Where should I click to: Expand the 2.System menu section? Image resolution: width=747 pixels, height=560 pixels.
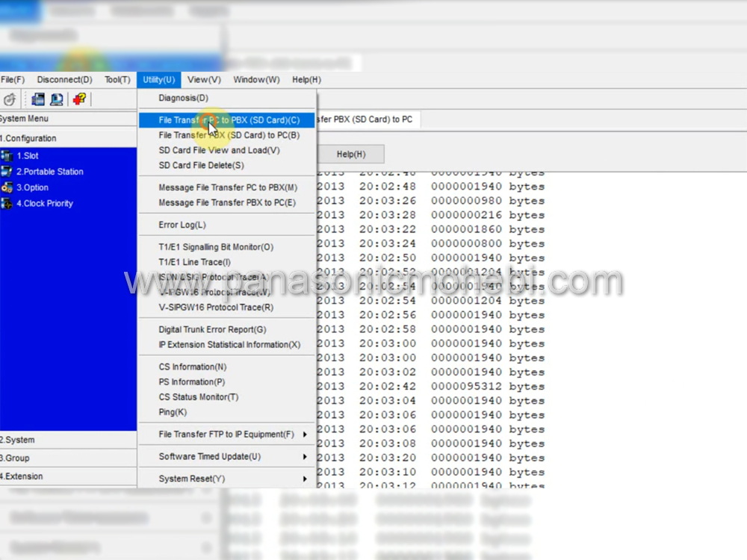[x=18, y=441]
